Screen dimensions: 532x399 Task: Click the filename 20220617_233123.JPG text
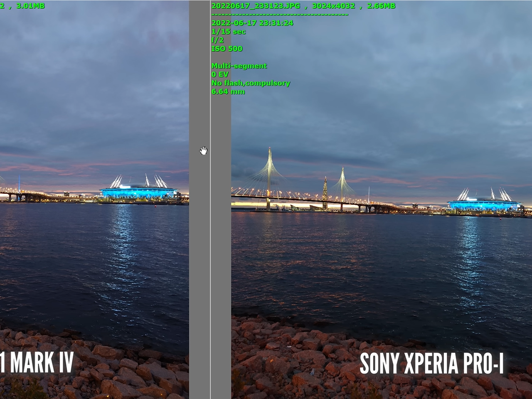click(x=256, y=6)
